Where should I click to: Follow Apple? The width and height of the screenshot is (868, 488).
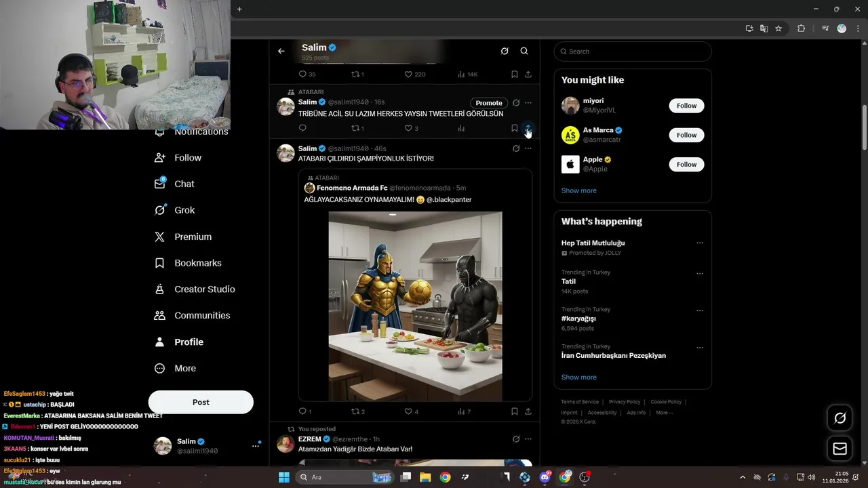click(686, 164)
